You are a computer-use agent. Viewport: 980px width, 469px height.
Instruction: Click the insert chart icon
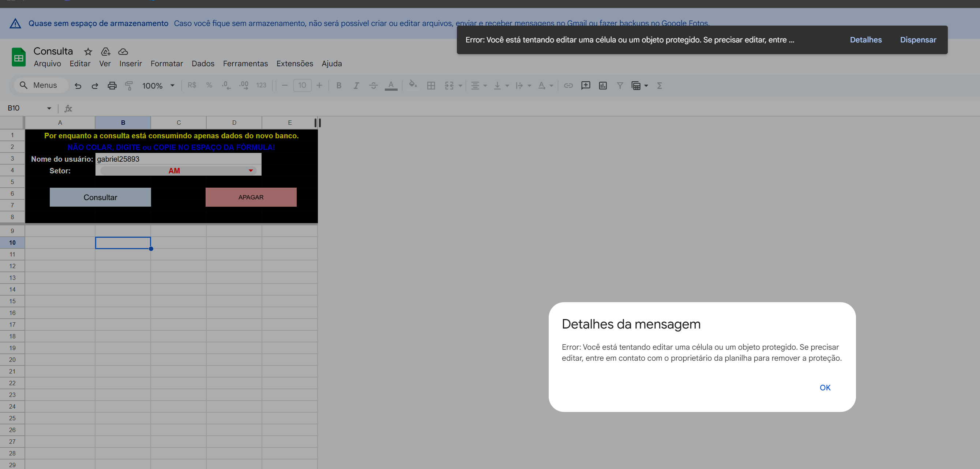pyautogui.click(x=602, y=86)
